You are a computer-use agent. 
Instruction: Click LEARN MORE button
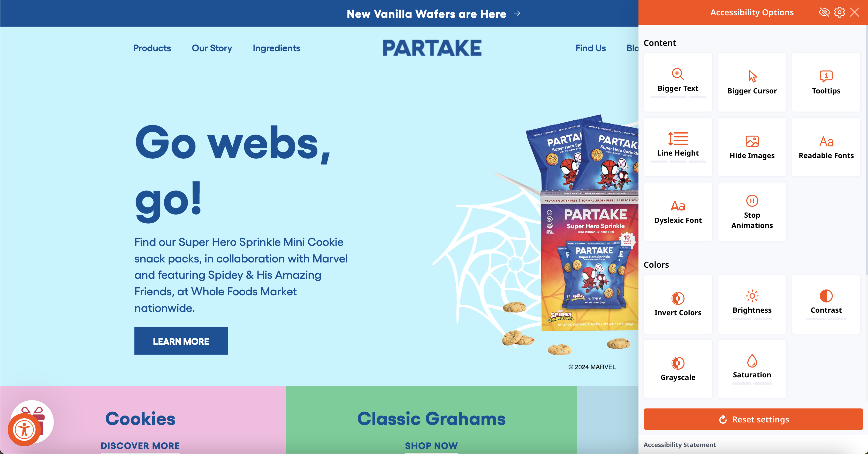(x=180, y=341)
